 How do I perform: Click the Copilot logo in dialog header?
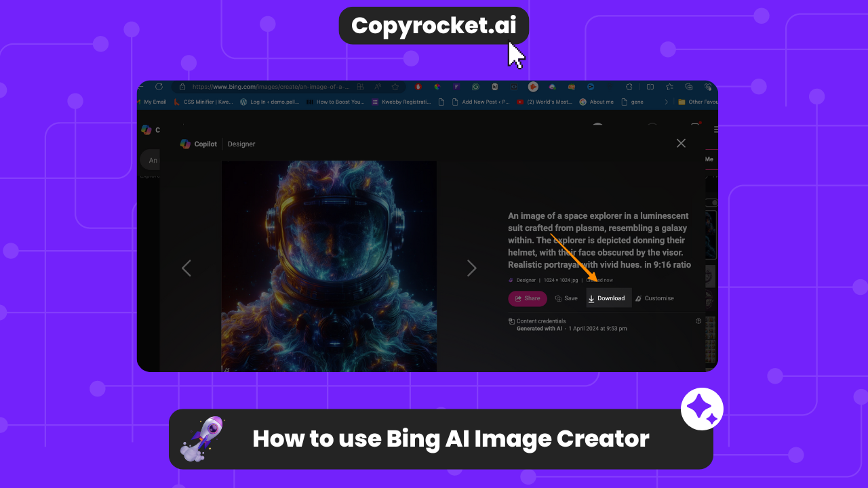point(185,144)
